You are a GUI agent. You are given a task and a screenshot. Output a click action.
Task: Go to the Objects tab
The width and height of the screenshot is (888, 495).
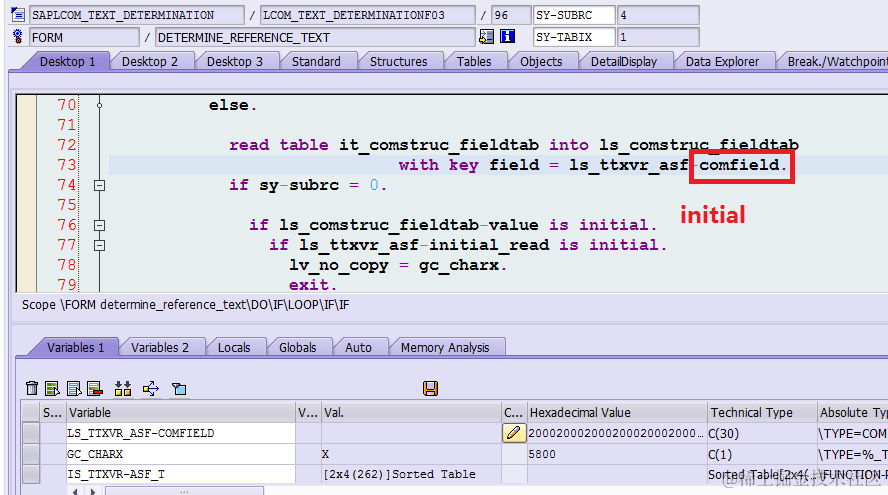[541, 61]
